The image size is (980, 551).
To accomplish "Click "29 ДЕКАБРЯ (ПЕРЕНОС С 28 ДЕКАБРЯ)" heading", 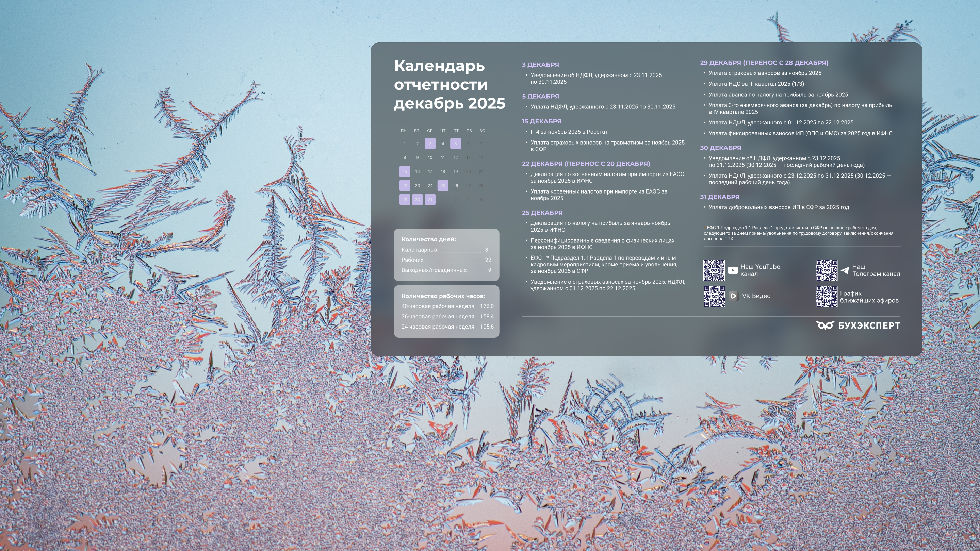I will click(x=764, y=63).
